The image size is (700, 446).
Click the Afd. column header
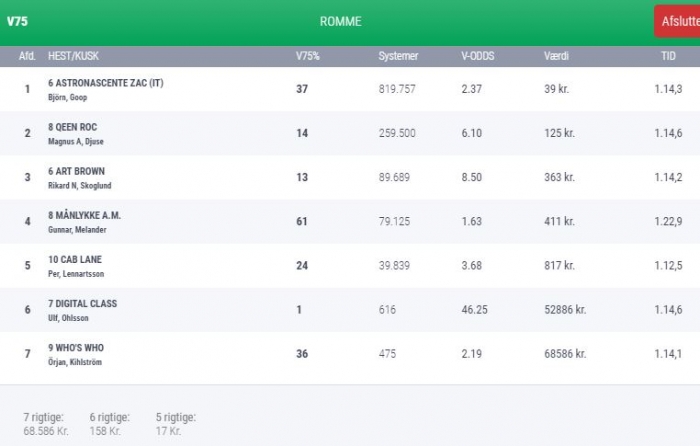(27, 57)
